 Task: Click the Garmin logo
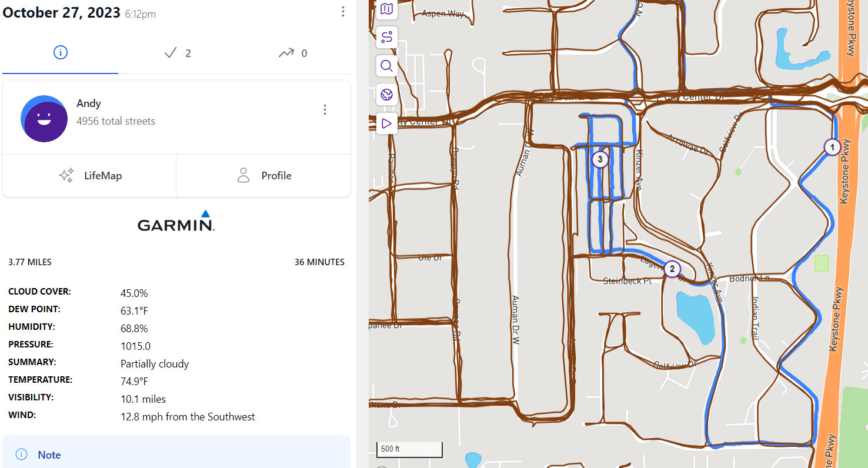click(176, 222)
